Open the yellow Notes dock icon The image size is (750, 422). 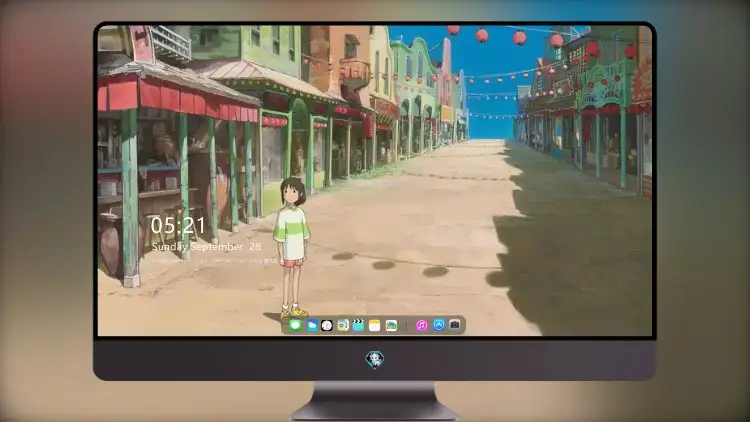click(x=375, y=325)
